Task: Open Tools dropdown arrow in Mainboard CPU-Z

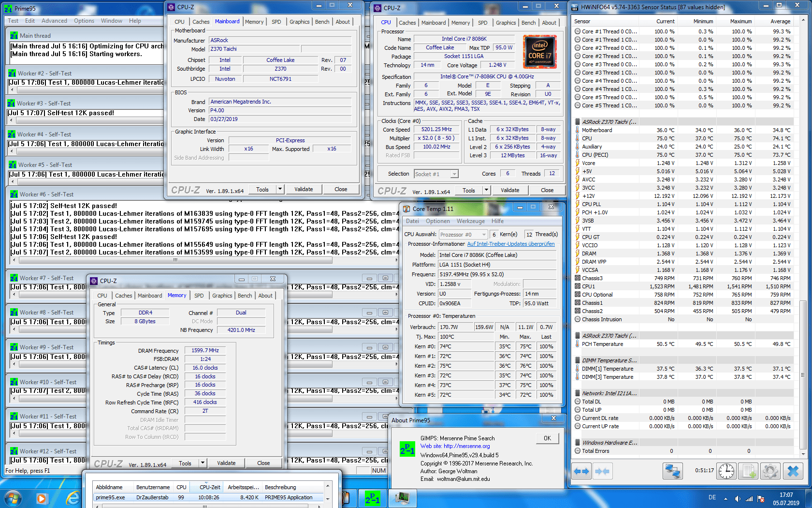Action: coord(280,189)
